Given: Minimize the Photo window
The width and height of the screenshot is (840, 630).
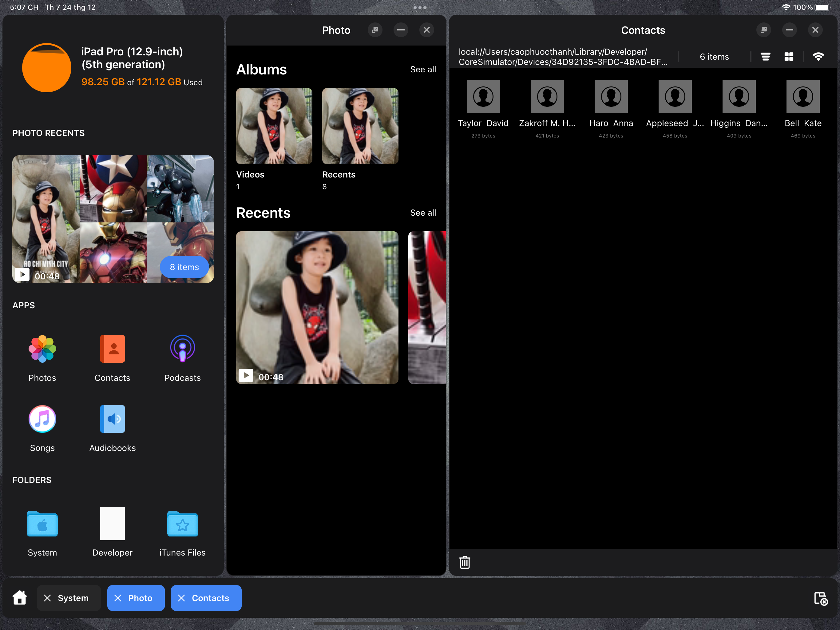Looking at the screenshot, I should click(401, 30).
